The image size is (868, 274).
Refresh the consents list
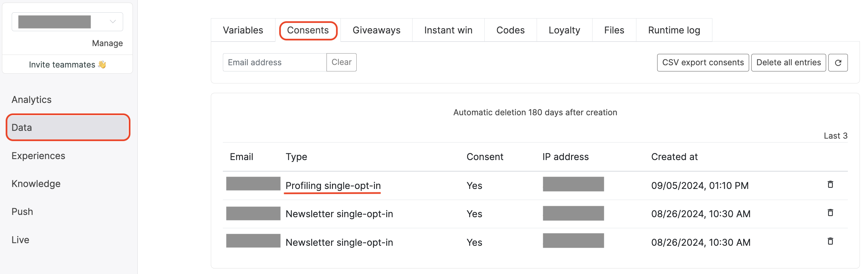click(x=838, y=62)
